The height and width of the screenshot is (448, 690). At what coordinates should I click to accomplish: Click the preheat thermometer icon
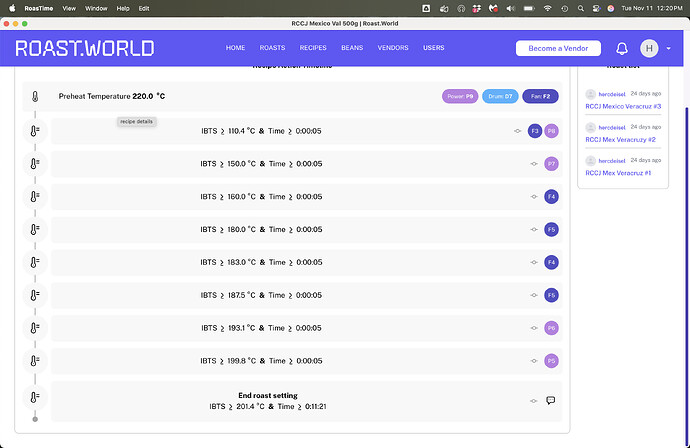[x=35, y=97]
